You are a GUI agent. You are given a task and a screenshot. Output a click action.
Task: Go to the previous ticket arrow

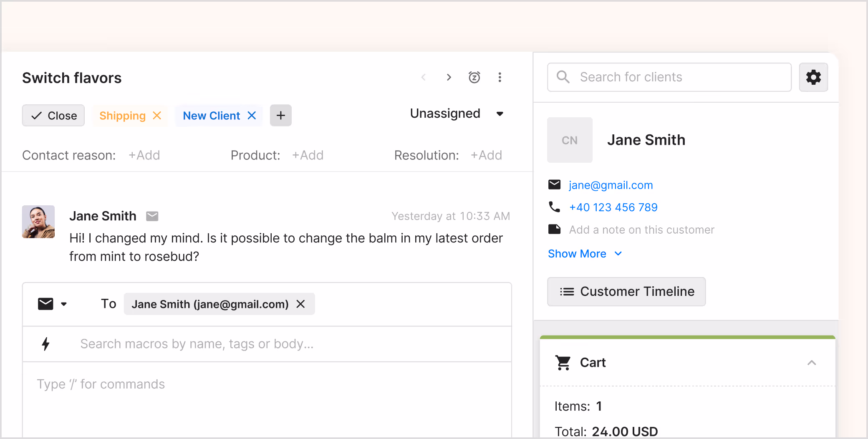424,77
